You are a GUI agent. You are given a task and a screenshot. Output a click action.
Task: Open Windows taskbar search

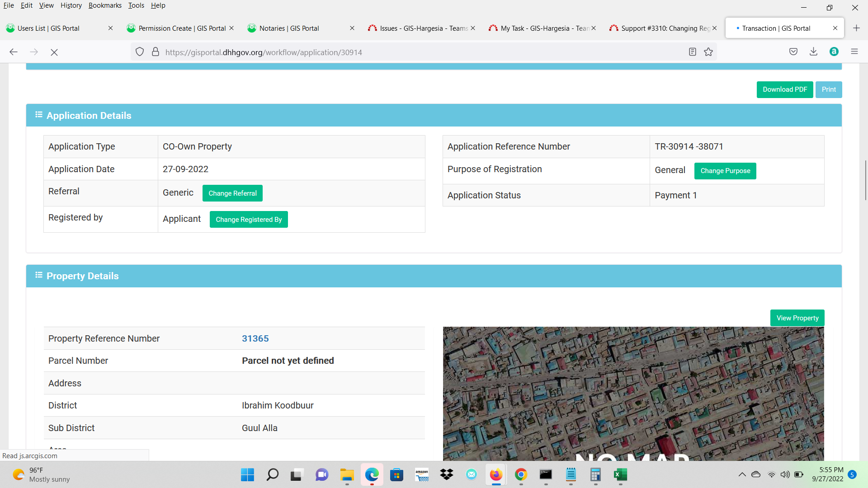pyautogui.click(x=272, y=474)
